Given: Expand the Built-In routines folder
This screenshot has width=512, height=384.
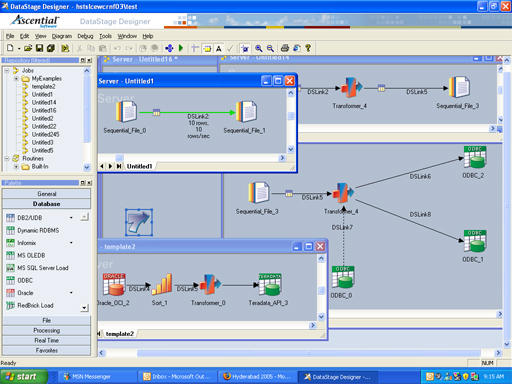Looking at the screenshot, I should [16, 166].
